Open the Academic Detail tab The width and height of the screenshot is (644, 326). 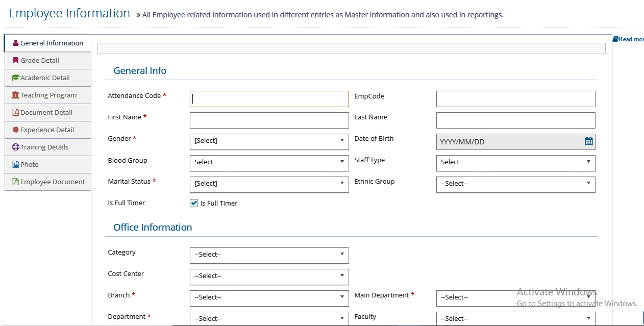tap(48, 78)
